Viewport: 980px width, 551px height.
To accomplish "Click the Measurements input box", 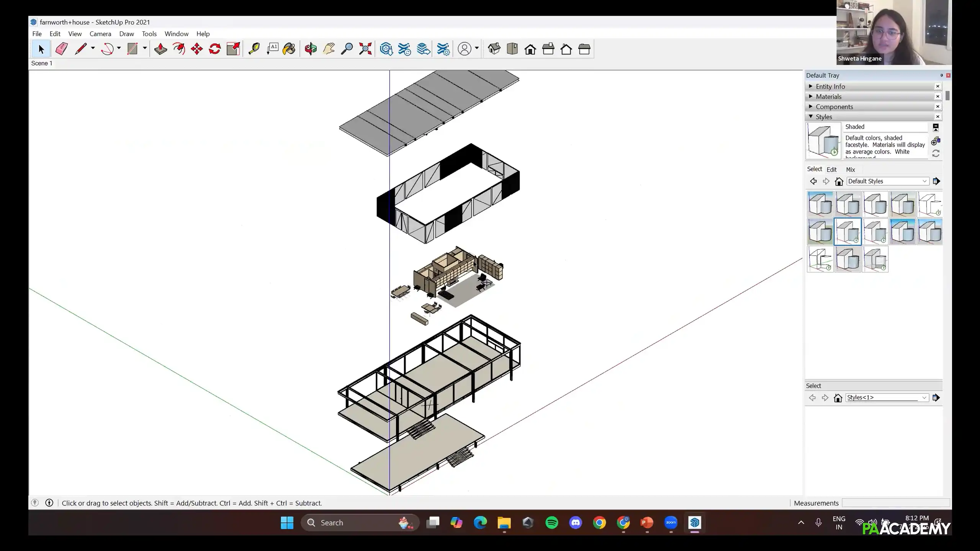I will tap(895, 503).
